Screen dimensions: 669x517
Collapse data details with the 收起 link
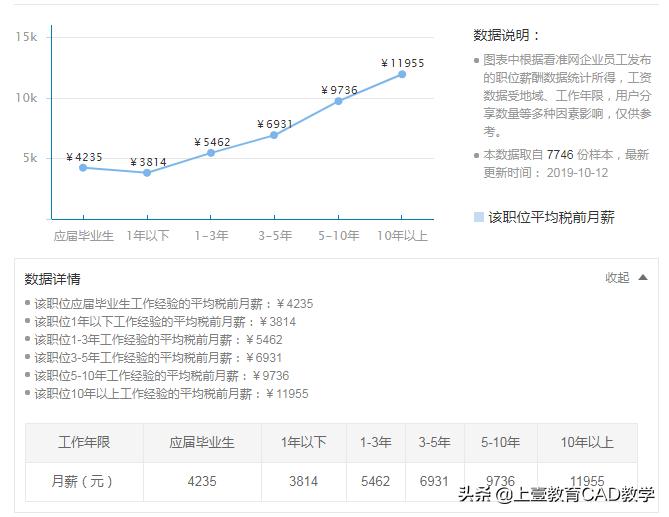click(617, 278)
